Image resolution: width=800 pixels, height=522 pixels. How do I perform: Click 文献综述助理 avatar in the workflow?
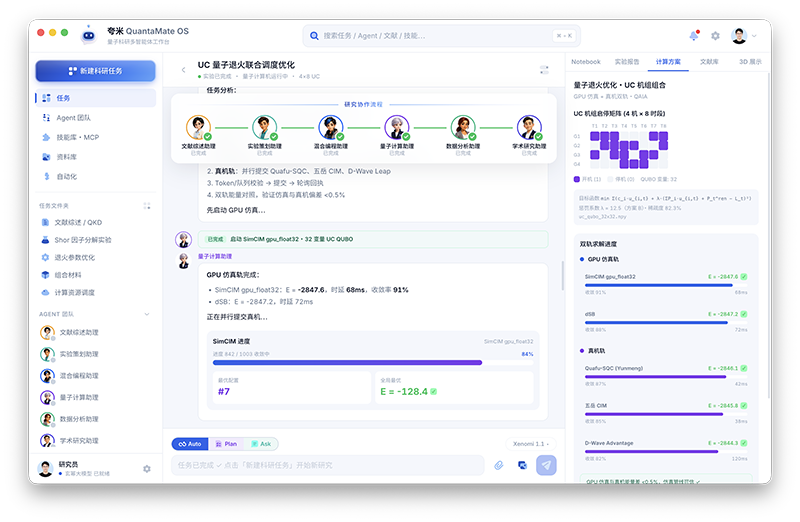(x=198, y=128)
